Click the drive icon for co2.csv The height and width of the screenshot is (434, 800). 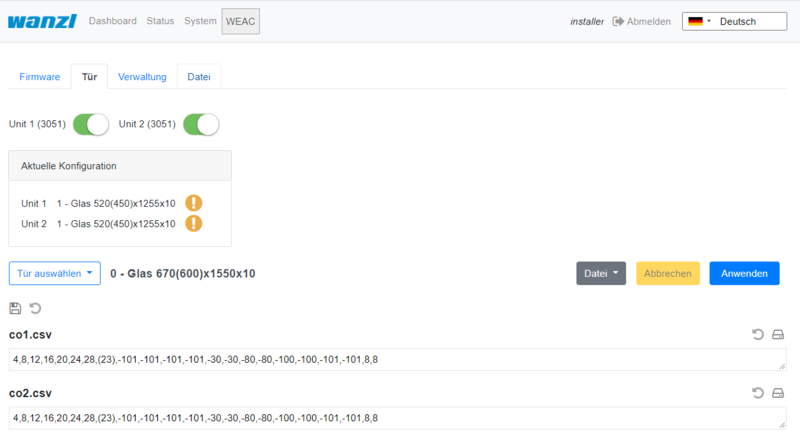[778, 393]
